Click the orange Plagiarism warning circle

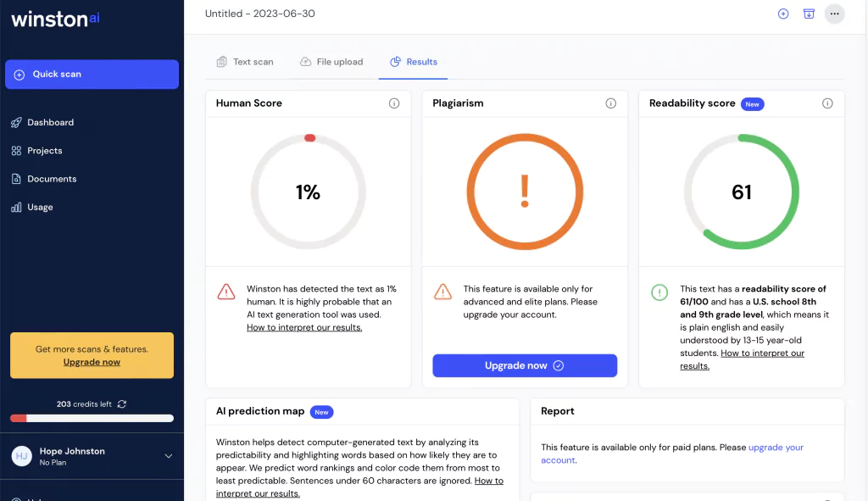[x=525, y=192]
